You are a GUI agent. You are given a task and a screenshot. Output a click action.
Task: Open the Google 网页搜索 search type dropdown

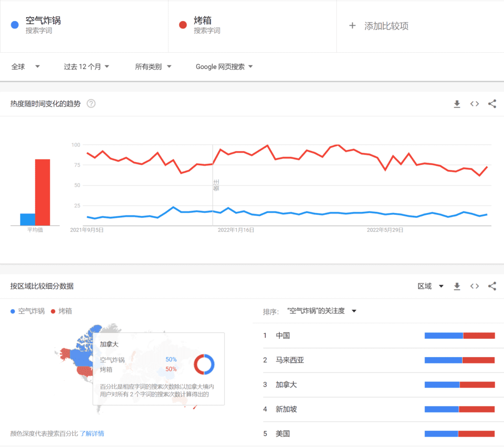(x=224, y=67)
